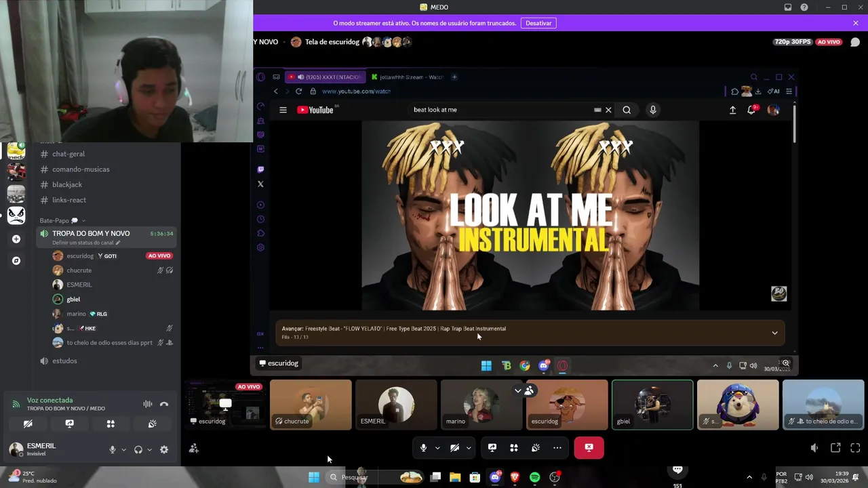This screenshot has width=868, height=488.
Task: Invite friends to voice call
Action: click(194, 448)
